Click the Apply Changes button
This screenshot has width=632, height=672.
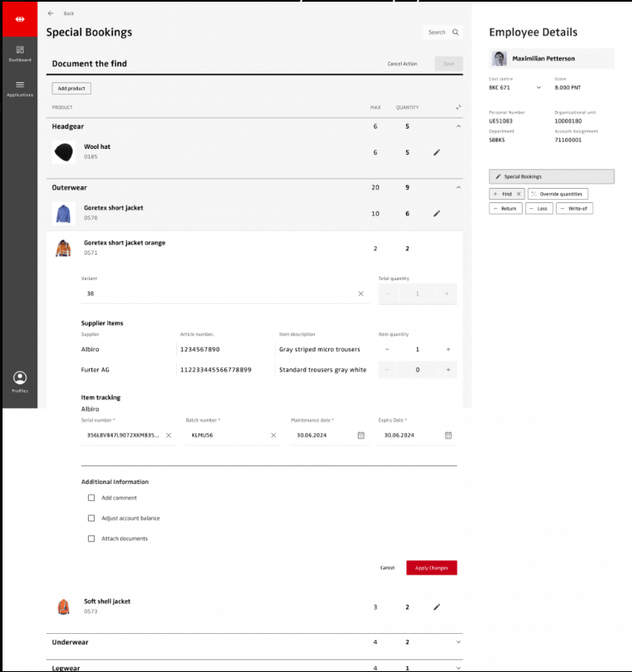pyautogui.click(x=431, y=568)
